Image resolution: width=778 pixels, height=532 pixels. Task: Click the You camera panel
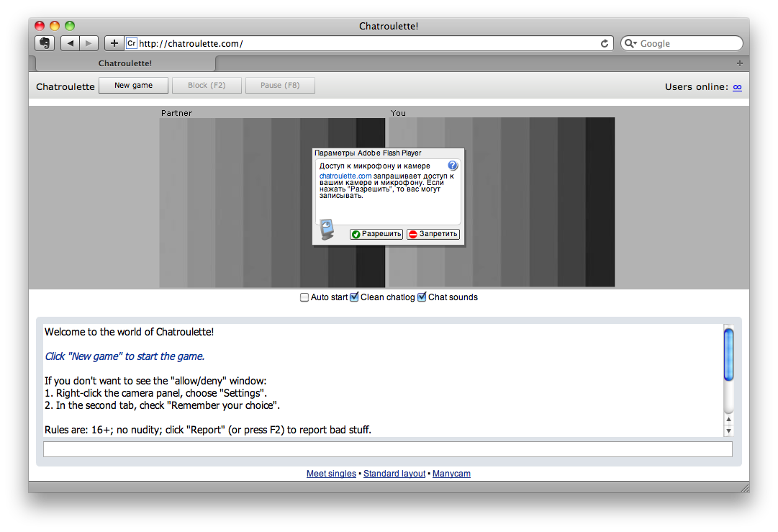pyautogui.click(x=502, y=202)
